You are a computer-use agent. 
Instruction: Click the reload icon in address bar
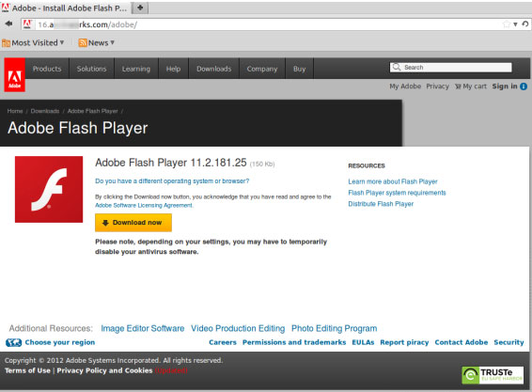[x=524, y=24]
